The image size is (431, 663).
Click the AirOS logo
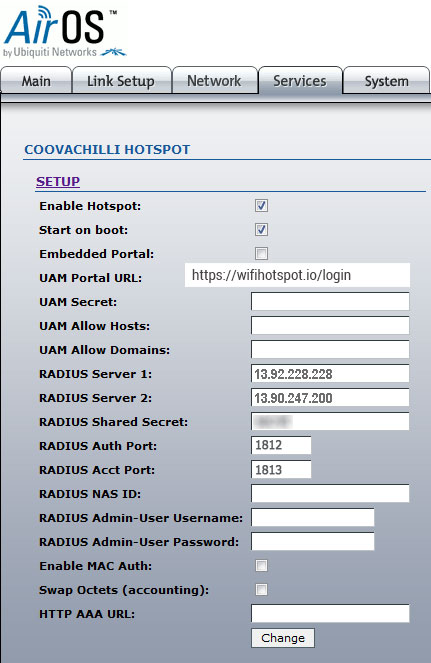(x=64, y=32)
